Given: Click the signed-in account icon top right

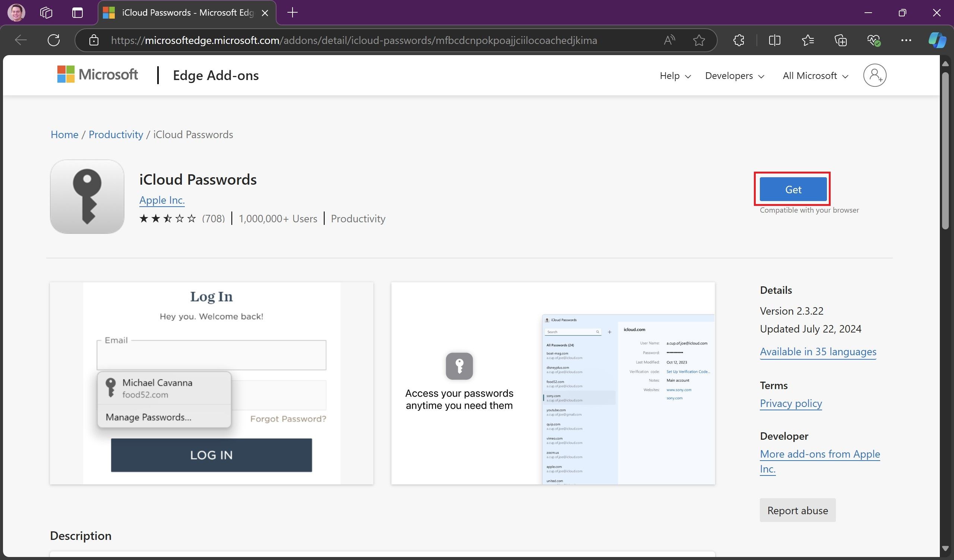Looking at the screenshot, I should (875, 75).
